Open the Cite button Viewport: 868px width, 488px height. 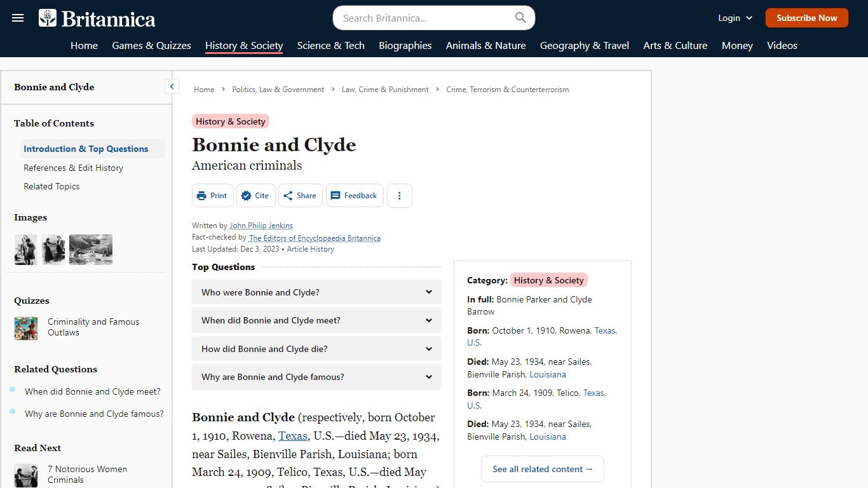[255, 196]
